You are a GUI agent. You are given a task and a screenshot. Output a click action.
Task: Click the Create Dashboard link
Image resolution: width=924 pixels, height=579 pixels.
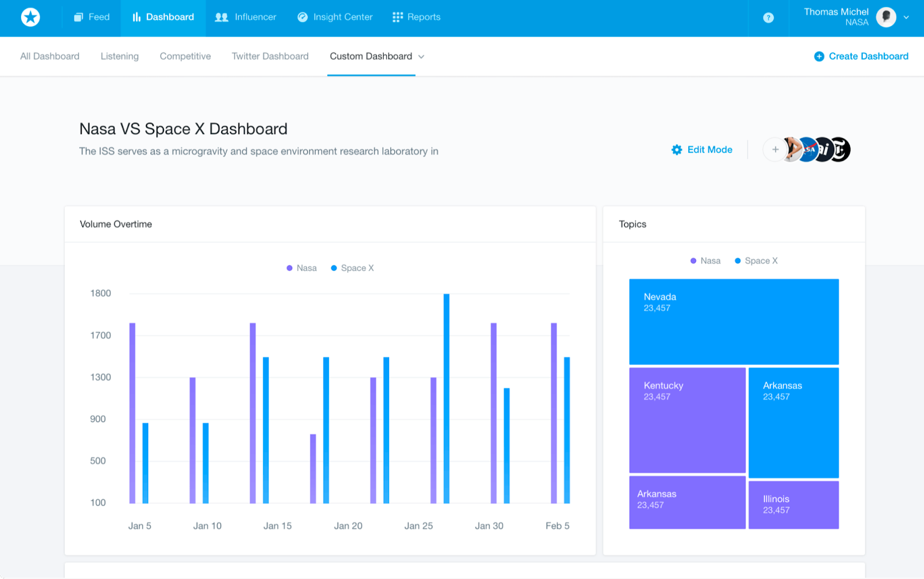coord(869,57)
